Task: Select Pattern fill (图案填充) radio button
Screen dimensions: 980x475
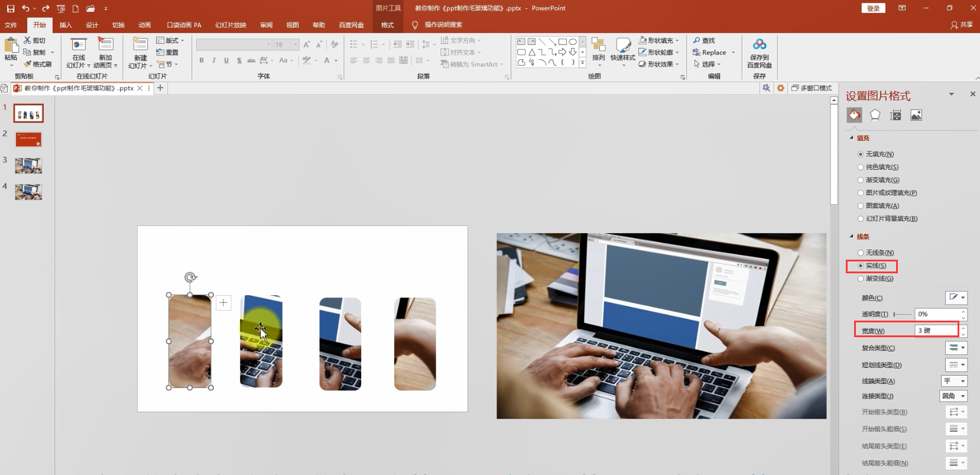Action: tap(861, 206)
